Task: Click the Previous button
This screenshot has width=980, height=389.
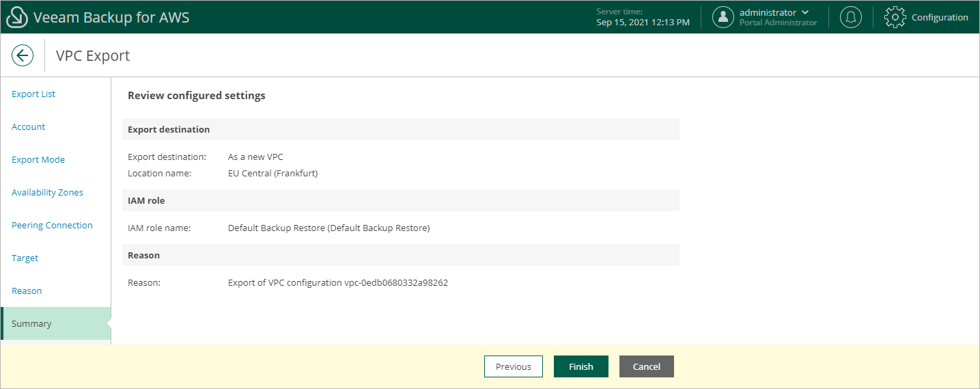Action: [514, 366]
